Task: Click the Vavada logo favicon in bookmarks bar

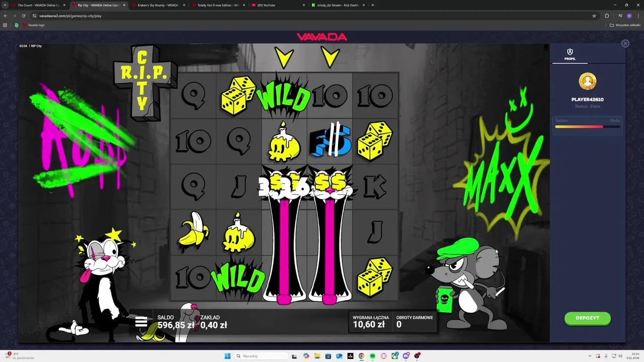Action: point(24,25)
